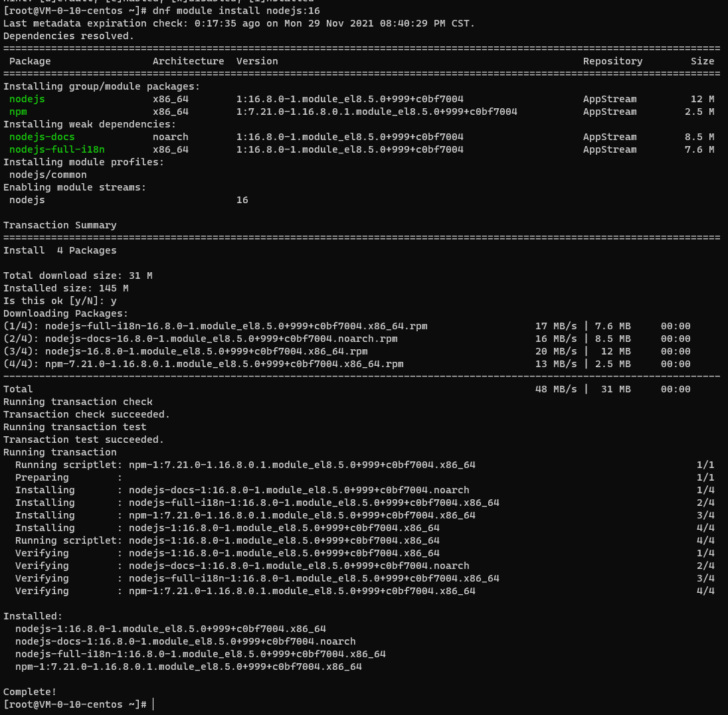Click the green 'nodejs-docs' package name
The height and width of the screenshot is (715, 728).
point(42,137)
